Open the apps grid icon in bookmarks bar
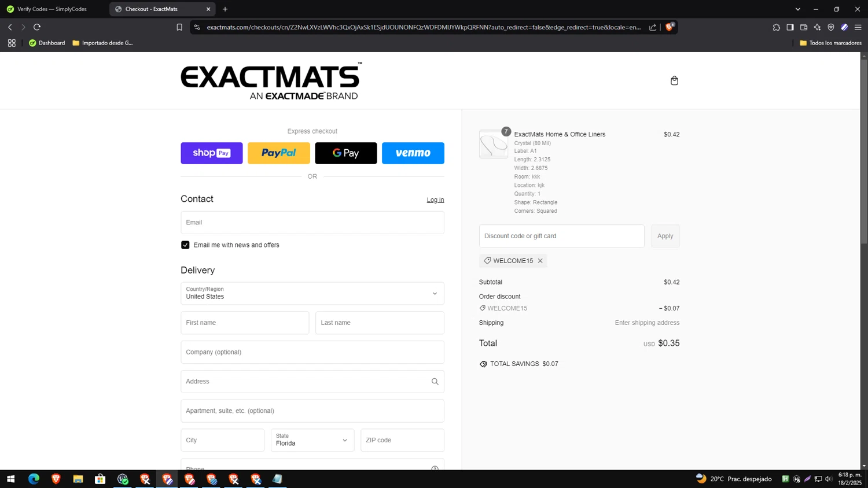 tap(12, 43)
